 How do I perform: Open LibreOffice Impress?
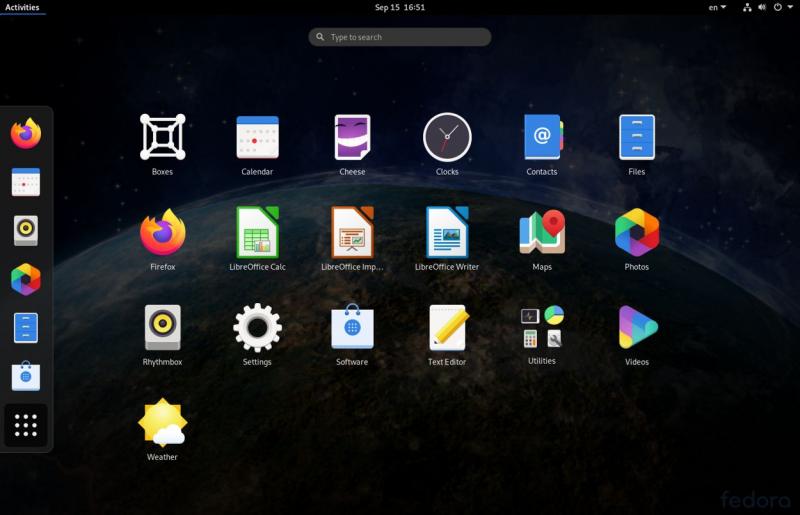352,233
